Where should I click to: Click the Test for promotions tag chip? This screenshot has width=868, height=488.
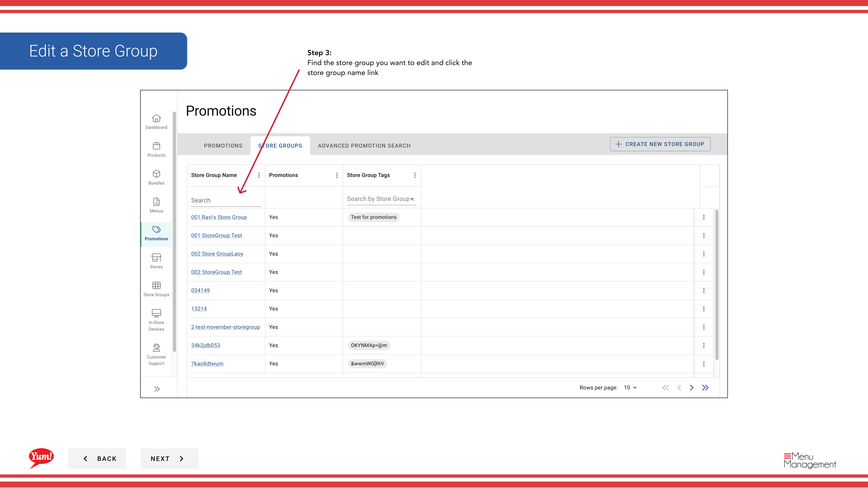pyautogui.click(x=373, y=217)
